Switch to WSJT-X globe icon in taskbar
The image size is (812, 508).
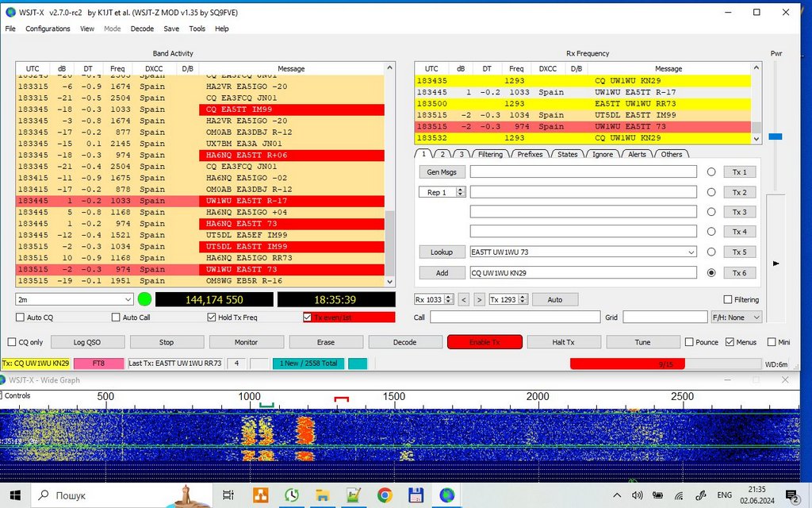[447, 495]
